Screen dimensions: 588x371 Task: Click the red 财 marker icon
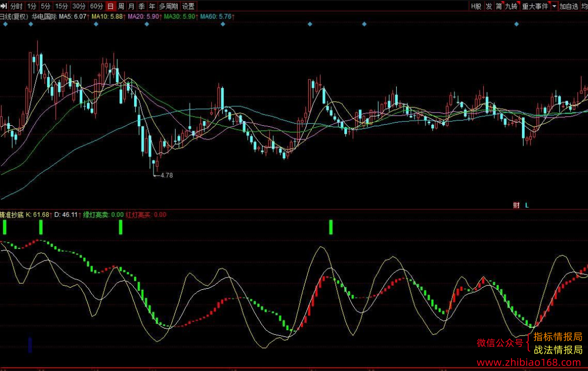[516, 205]
